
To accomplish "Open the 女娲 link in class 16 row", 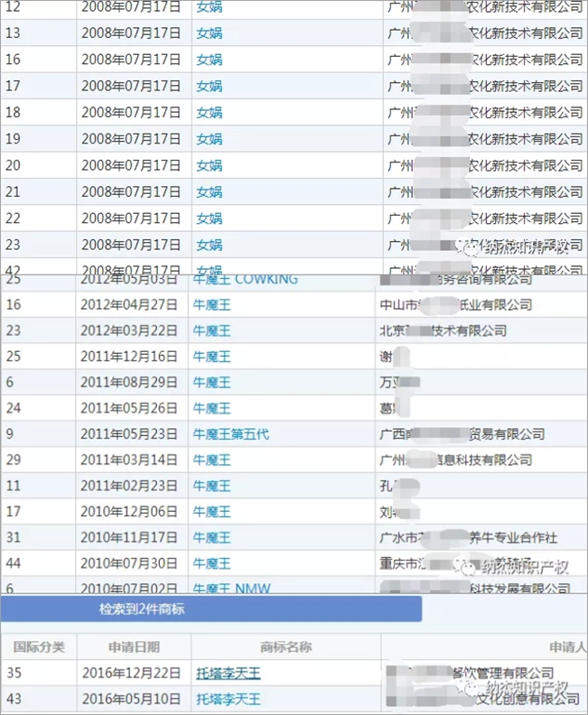I will pyautogui.click(x=210, y=60).
